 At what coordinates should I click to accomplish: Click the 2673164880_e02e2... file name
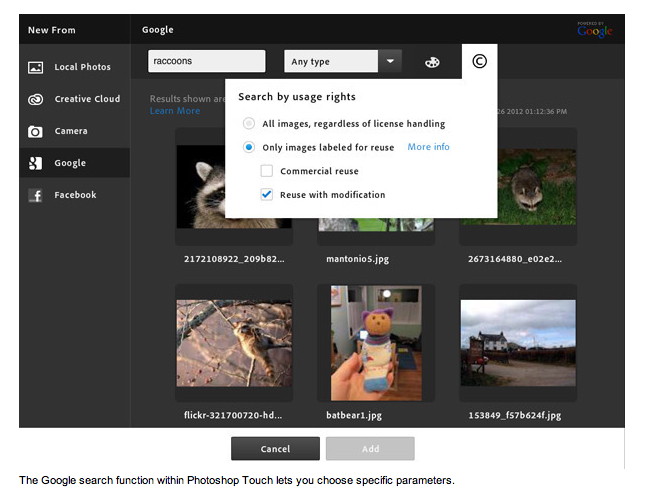pyautogui.click(x=515, y=259)
